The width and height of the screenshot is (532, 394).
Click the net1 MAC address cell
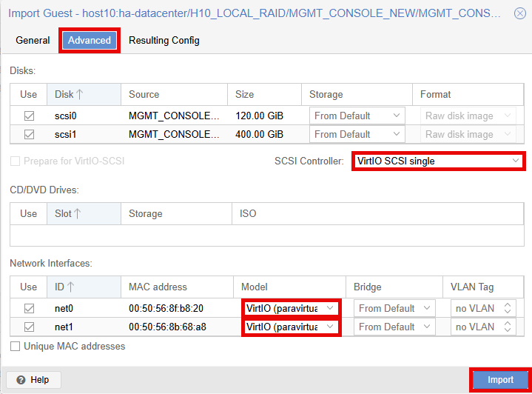[x=166, y=327]
